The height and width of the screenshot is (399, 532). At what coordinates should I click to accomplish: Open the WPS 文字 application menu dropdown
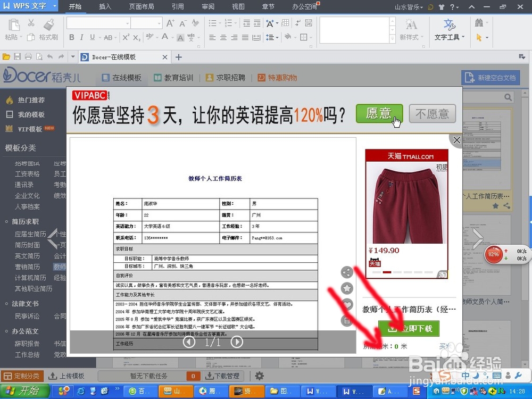pyautogui.click(x=55, y=6)
